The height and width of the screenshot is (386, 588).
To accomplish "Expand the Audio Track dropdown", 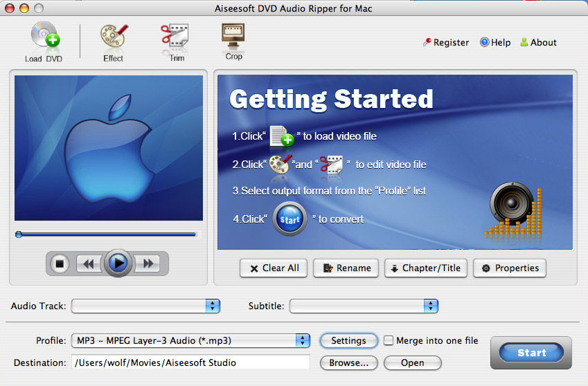I will coord(213,306).
